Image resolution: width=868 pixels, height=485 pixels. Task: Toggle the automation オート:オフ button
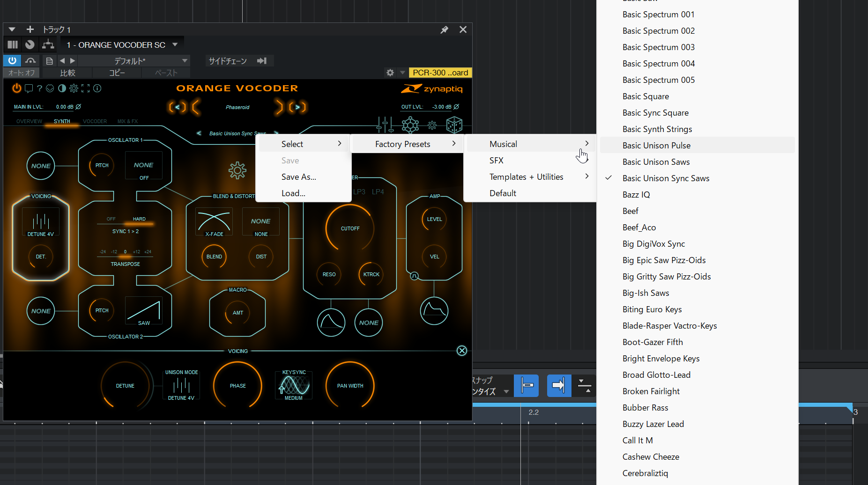tap(22, 73)
